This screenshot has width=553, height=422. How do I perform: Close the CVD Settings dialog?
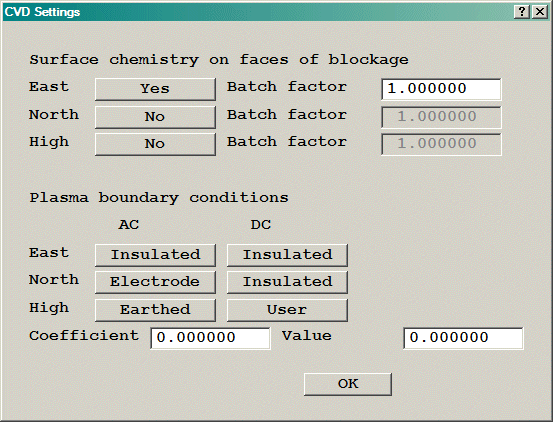point(540,12)
